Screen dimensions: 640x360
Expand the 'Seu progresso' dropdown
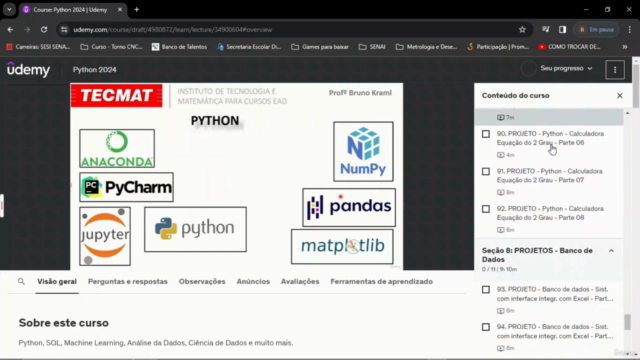coord(566,69)
